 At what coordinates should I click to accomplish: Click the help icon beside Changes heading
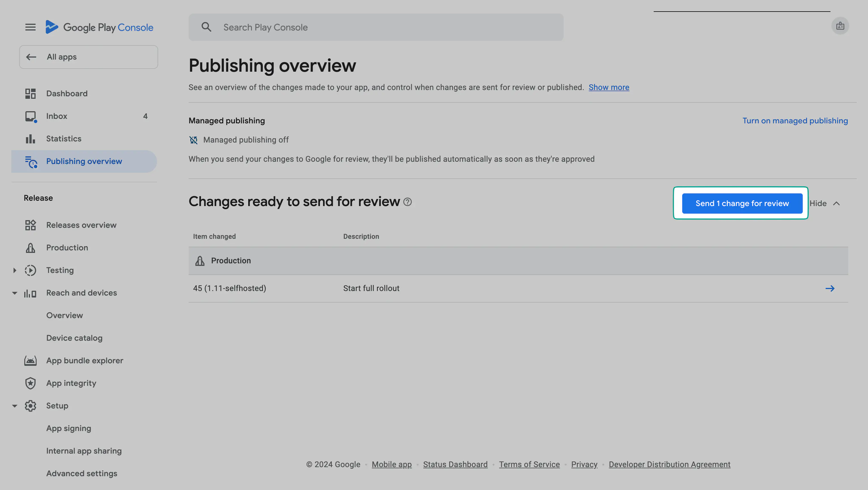(407, 202)
